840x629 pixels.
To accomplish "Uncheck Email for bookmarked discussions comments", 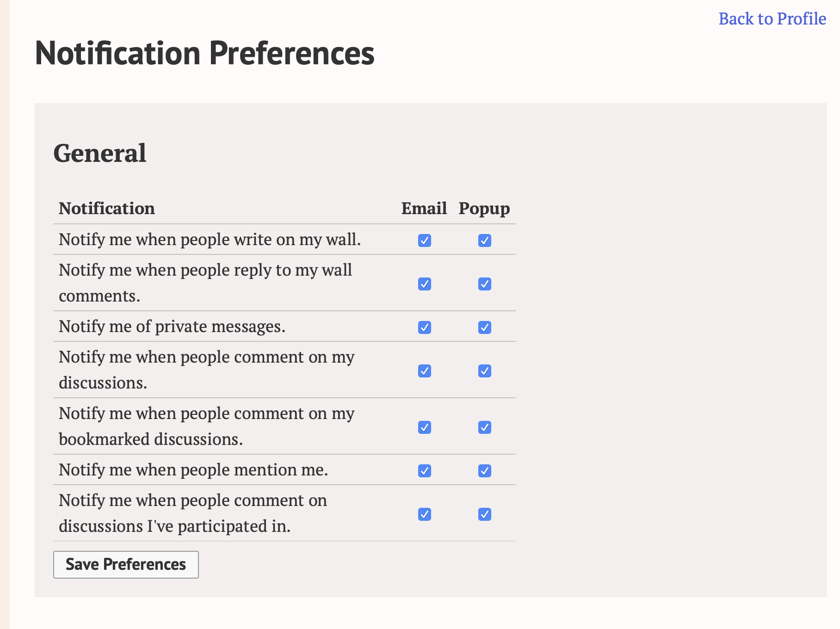I will coord(425,427).
